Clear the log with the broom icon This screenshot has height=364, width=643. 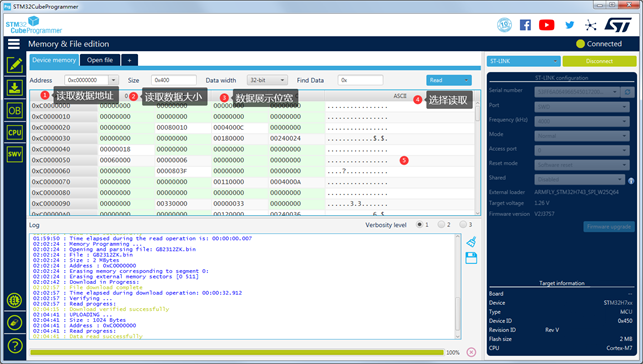point(471,242)
